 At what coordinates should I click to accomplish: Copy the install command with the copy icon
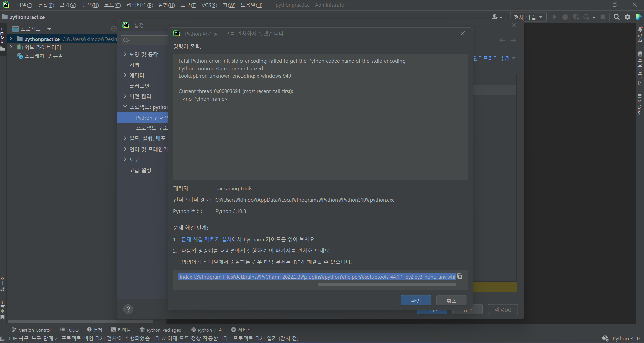click(x=460, y=276)
